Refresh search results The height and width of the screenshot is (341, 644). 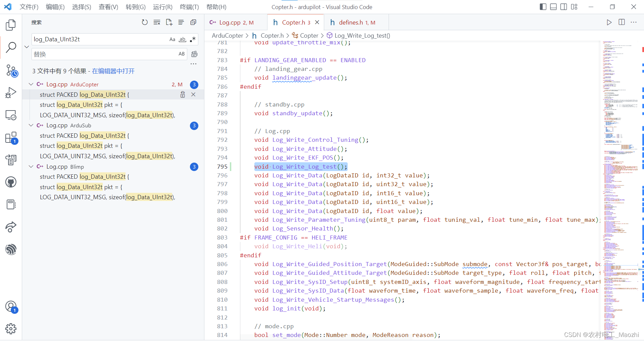pyautogui.click(x=145, y=22)
